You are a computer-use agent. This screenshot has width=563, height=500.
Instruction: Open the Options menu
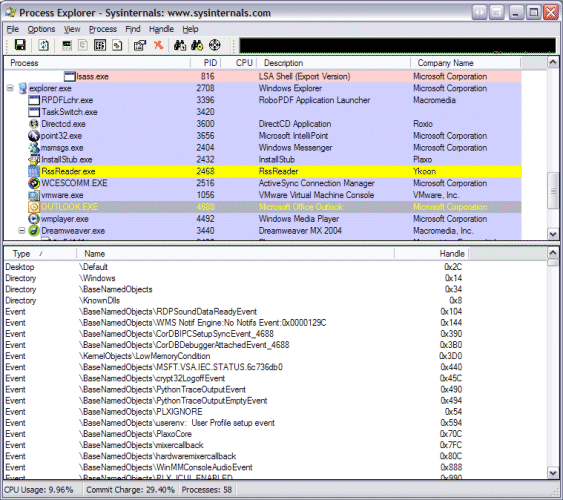tap(41, 29)
